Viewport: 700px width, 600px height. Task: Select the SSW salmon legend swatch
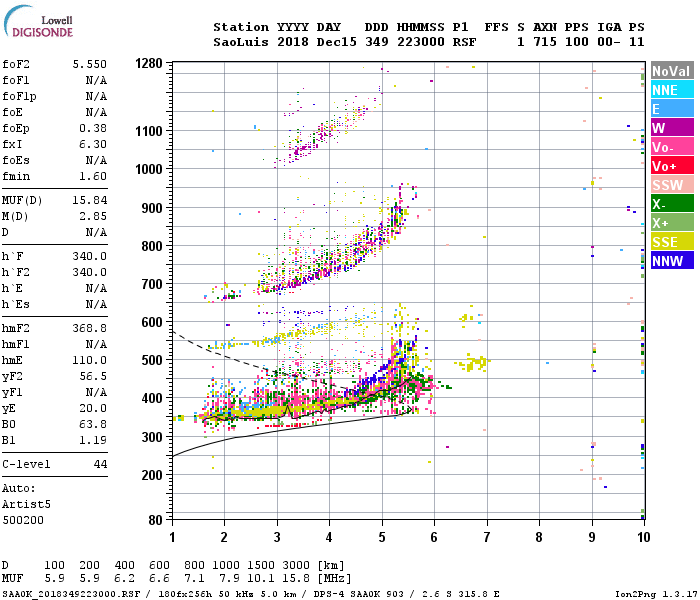tap(672, 185)
